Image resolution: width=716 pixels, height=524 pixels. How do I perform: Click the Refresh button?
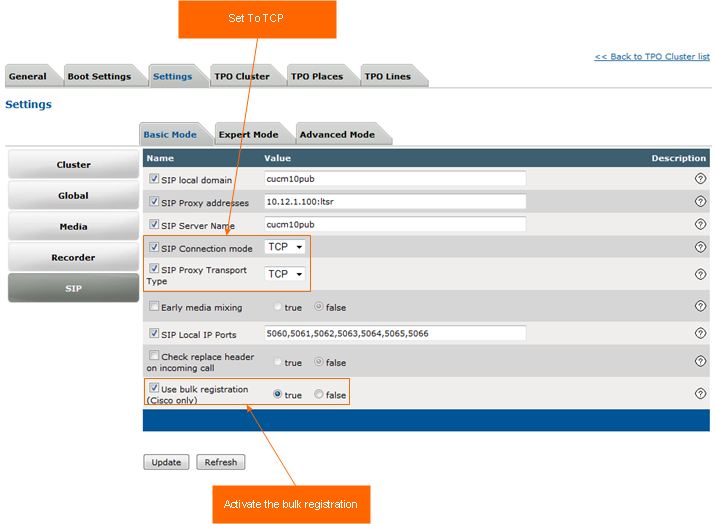(x=221, y=462)
